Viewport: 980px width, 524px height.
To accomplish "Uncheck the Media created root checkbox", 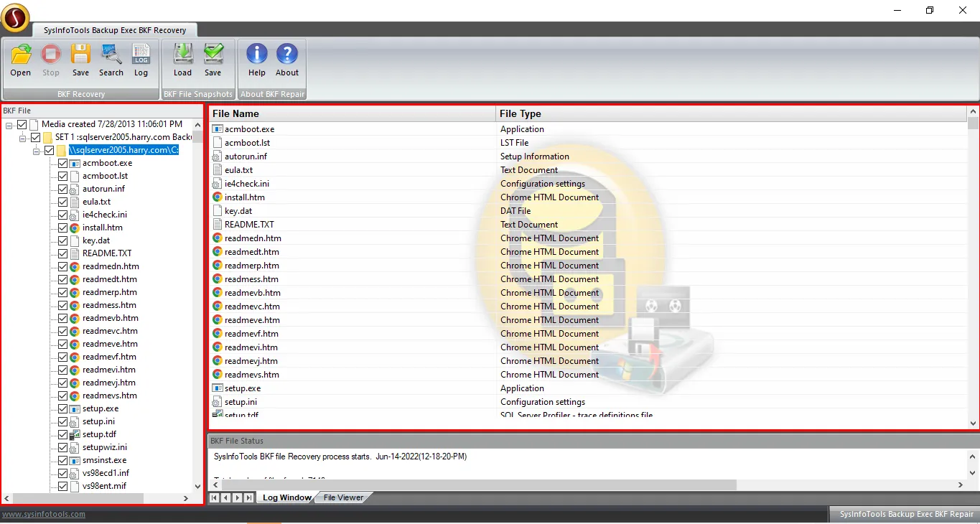I will 22,124.
